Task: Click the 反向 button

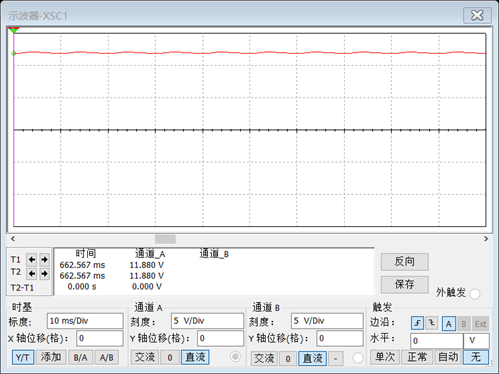Action: point(405,262)
